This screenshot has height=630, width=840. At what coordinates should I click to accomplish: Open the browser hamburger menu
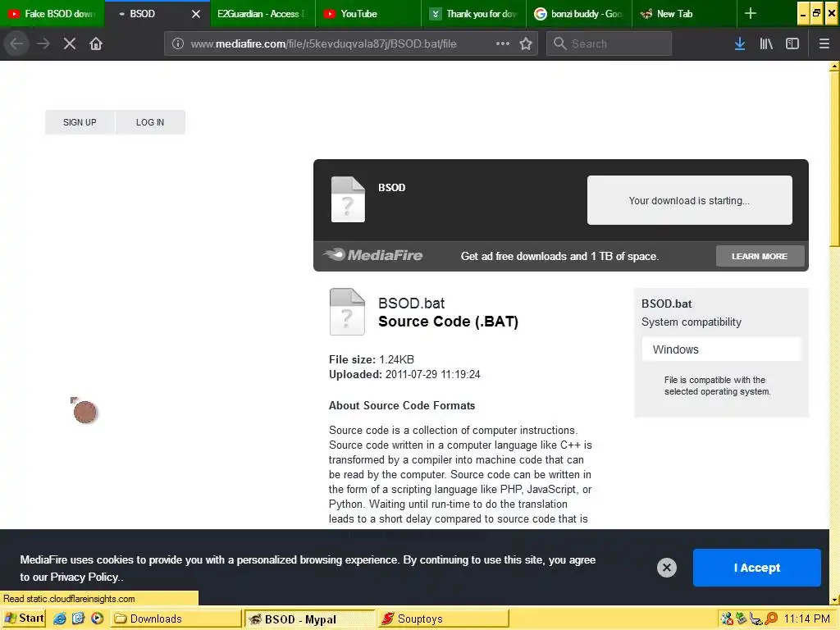[824, 43]
